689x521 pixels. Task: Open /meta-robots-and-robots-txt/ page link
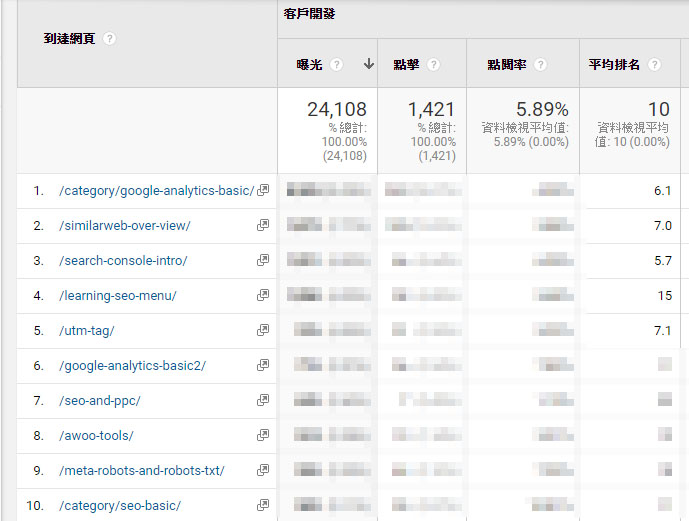(141, 471)
